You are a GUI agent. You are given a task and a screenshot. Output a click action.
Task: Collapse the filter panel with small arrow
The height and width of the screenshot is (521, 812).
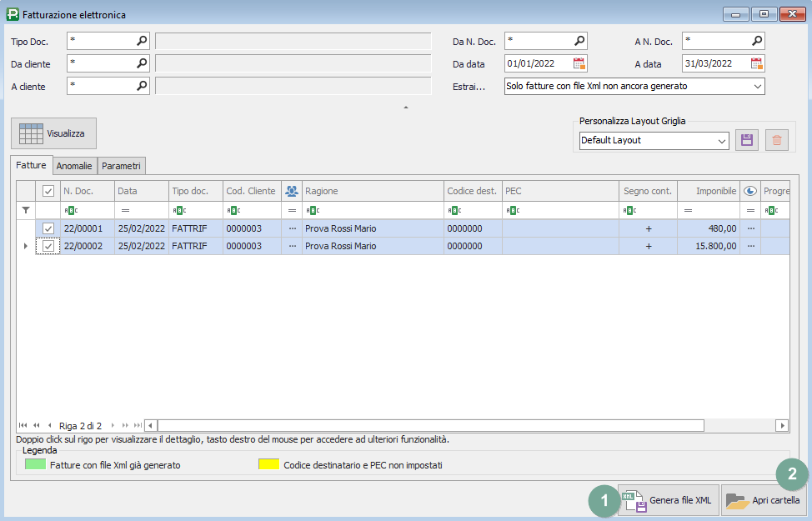coord(406,108)
